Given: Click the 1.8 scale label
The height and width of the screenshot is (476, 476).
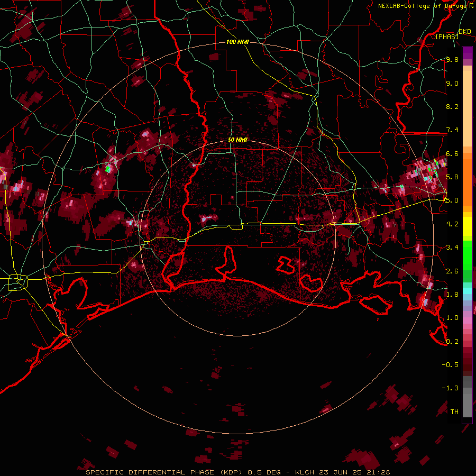Looking at the screenshot, I should click(452, 295).
